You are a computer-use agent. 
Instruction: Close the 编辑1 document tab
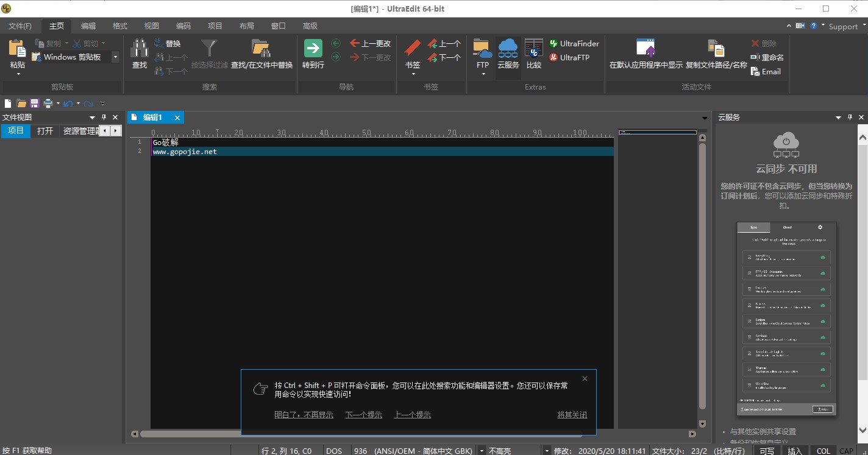tap(177, 118)
